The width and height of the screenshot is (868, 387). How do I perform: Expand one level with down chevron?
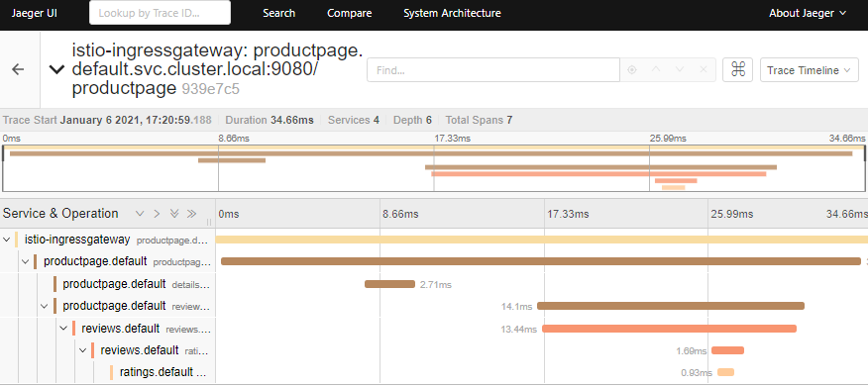point(140,214)
